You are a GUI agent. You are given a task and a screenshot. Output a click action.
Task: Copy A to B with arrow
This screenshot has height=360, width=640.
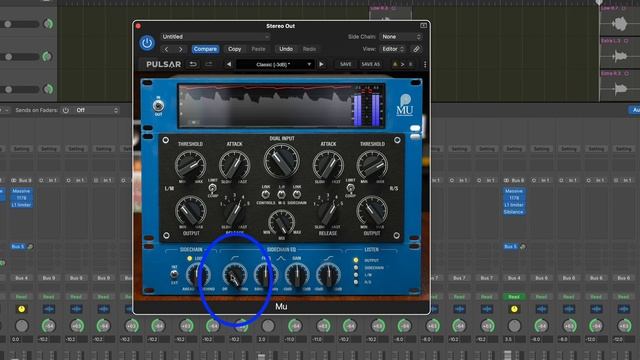tap(402, 64)
